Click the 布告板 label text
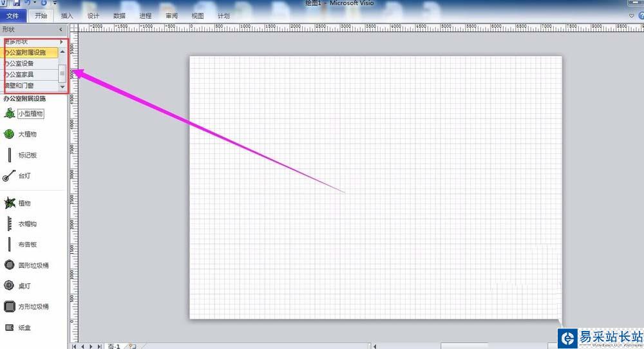Image resolution: width=644 pixels, height=349 pixels. click(28, 244)
